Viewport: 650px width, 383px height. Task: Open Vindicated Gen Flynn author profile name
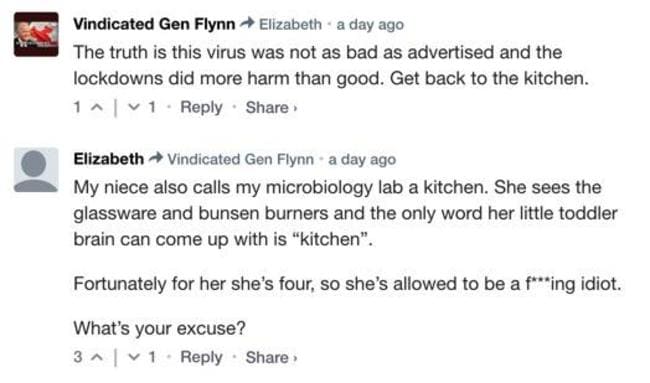154,24
